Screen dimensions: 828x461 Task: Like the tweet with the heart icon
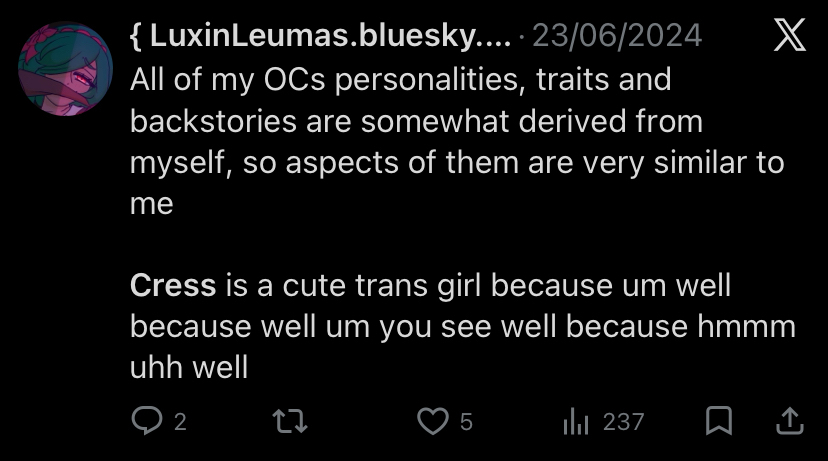coord(432,422)
